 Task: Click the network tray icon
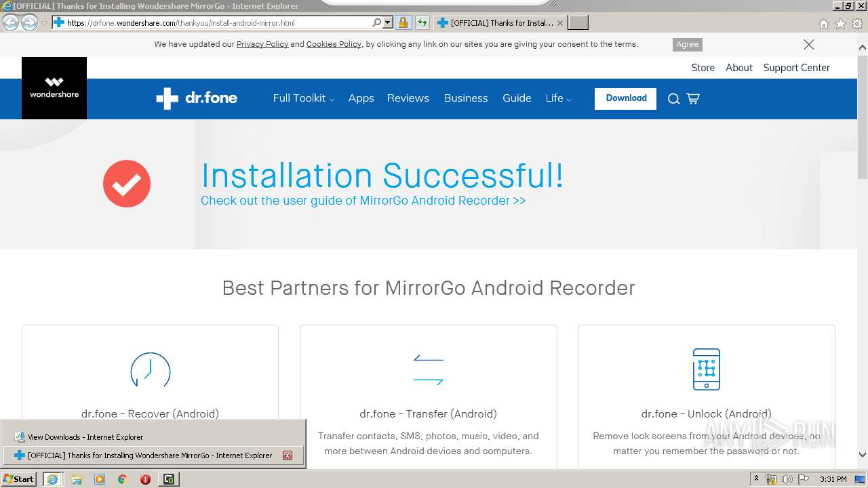click(x=771, y=480)
